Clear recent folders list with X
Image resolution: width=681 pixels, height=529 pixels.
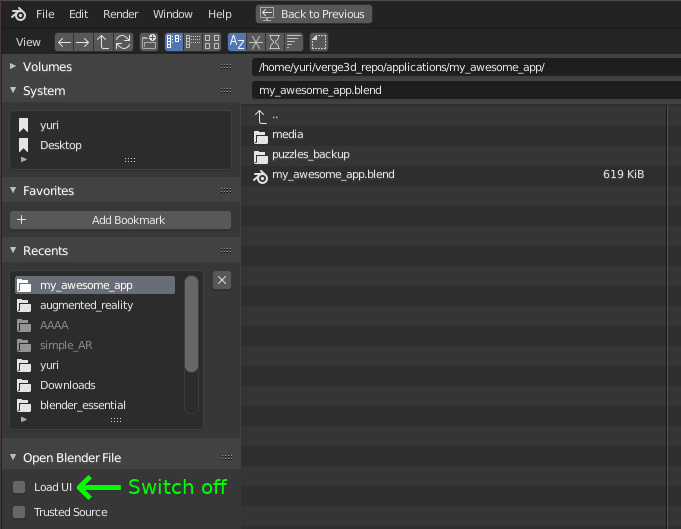(x=222, y=280)
